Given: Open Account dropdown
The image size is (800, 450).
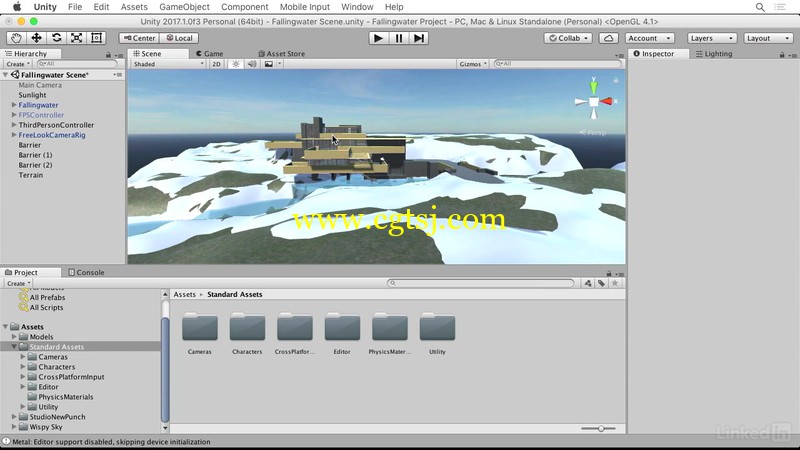Looking at the screenshot, I should click(x=649, y=38).
